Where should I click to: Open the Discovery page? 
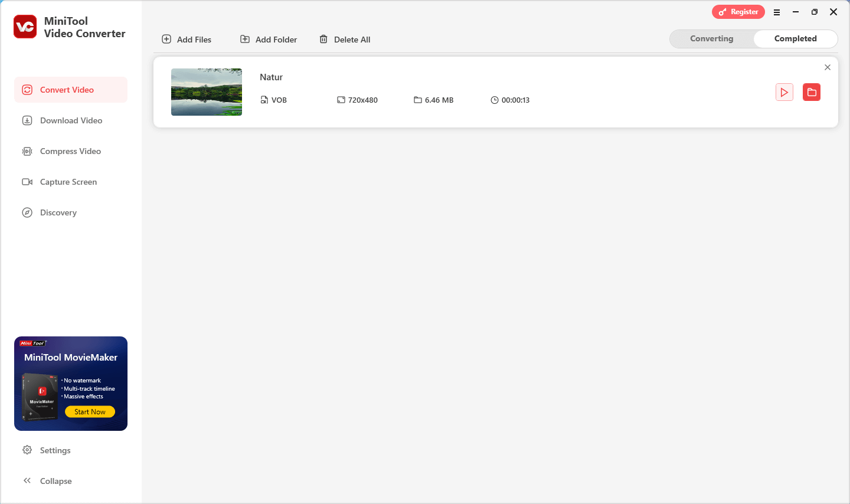click(71, 212)
